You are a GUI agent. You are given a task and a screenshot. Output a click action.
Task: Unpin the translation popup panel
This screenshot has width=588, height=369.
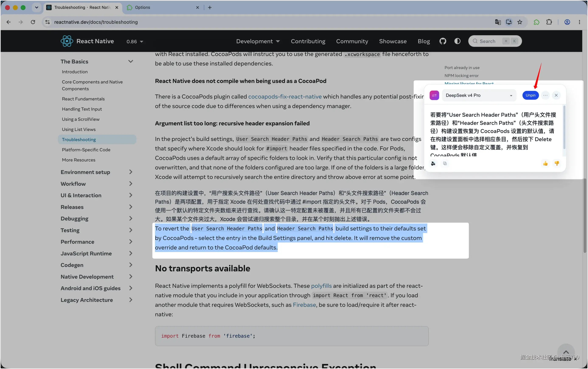tap(530, 95)
